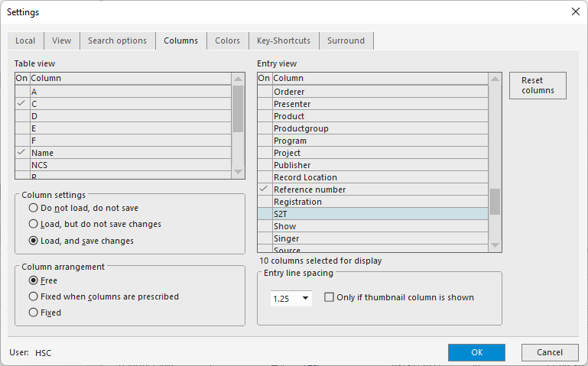The image size is (588, 366).
Task: Uncheck the Name column in Table view
Action: pyautogui.click(x=21, y=153)
